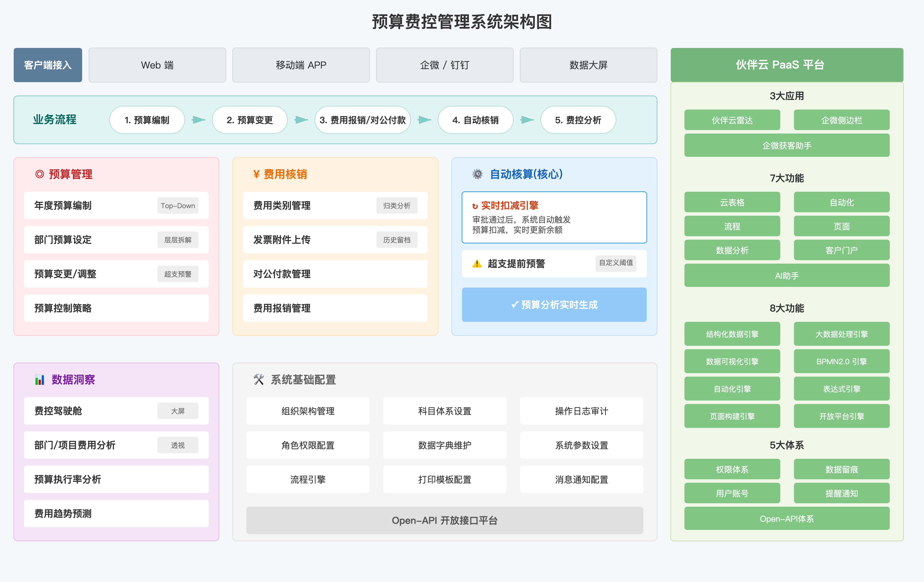
Task: Click the warning triangle icon beside 超支提前预警
Action: (x=477, y=264)
